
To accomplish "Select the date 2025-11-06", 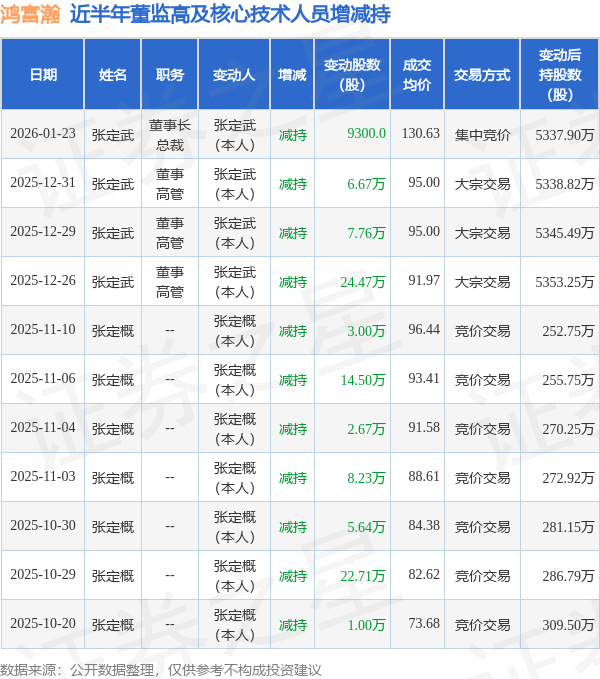I will click(x=43, y=378).
